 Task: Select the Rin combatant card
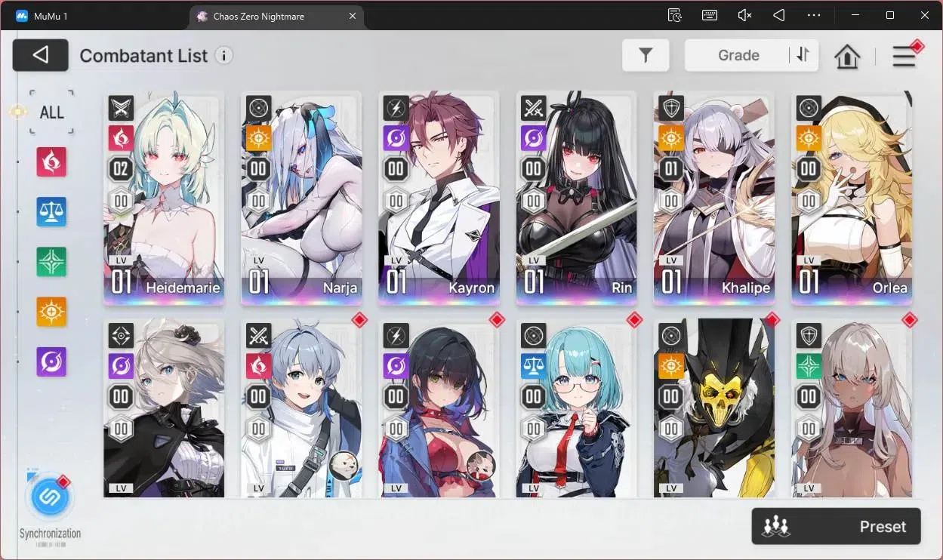[576, 198]
